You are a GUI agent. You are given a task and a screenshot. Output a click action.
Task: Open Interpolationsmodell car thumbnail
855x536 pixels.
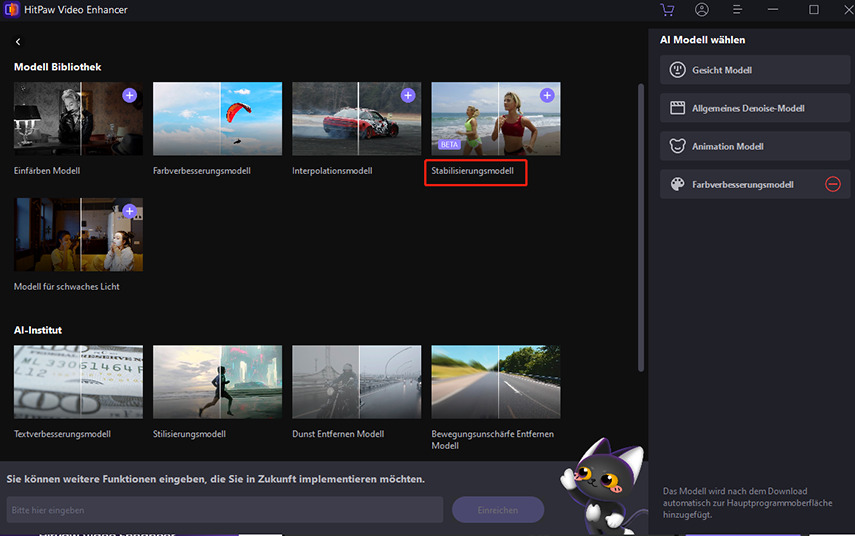[357, 119]
